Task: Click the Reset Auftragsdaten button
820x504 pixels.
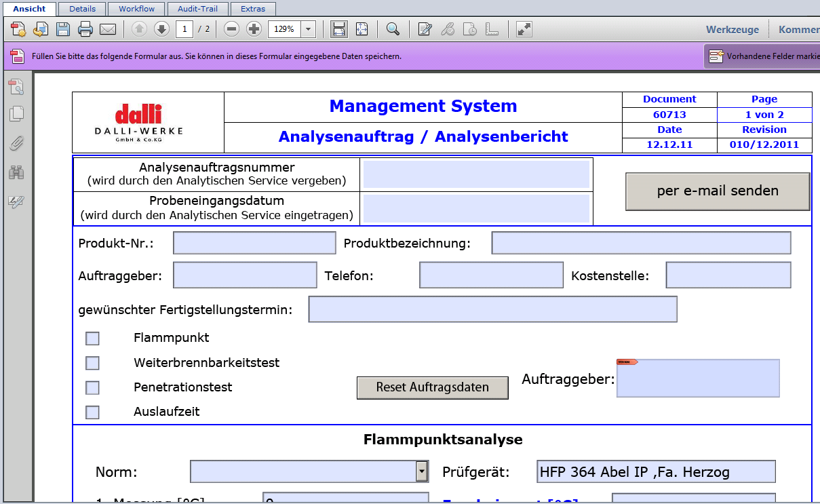Action: (433, 388)
